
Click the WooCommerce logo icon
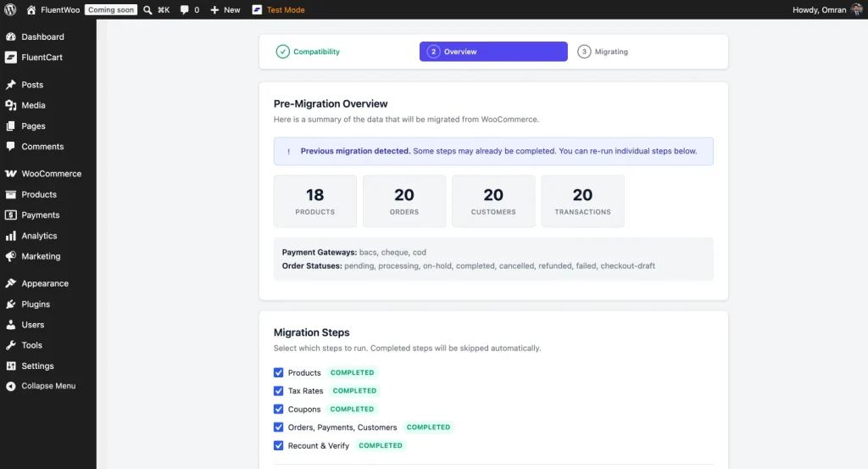coord(10,173)
